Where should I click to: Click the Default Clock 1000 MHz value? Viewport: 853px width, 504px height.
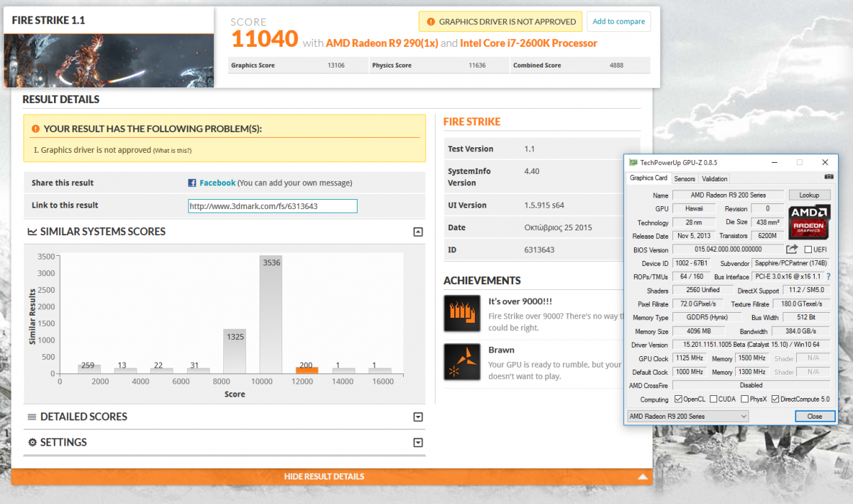690,372
